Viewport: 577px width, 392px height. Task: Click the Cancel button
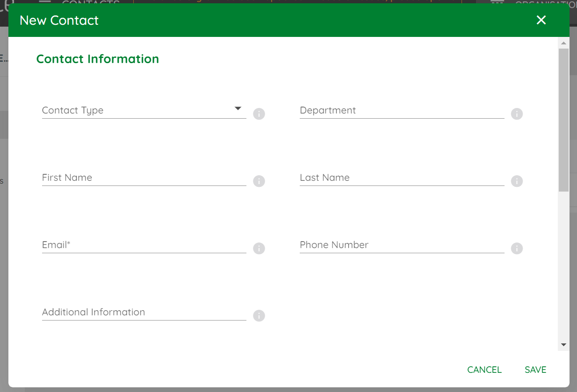(484, 370)
